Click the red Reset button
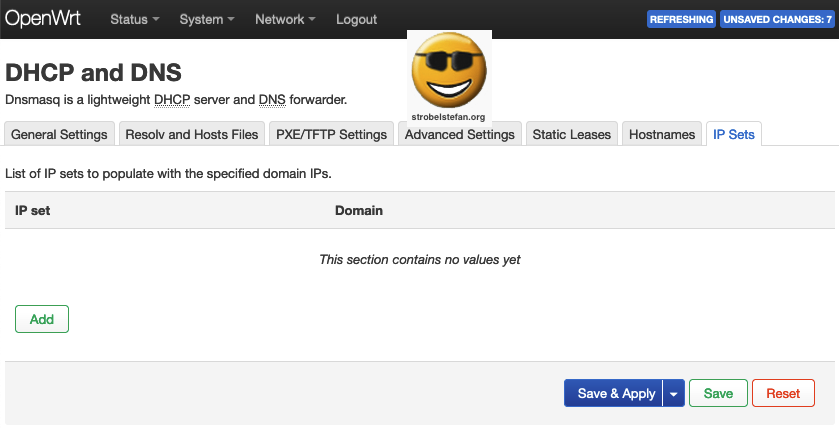 click(x=783, y=393)
